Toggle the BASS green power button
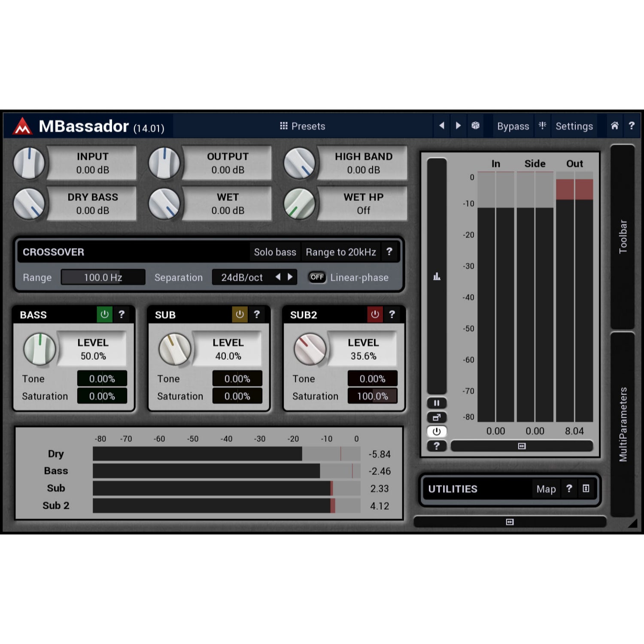The width and height of the screenshot is (644, 644). [104, 315]
